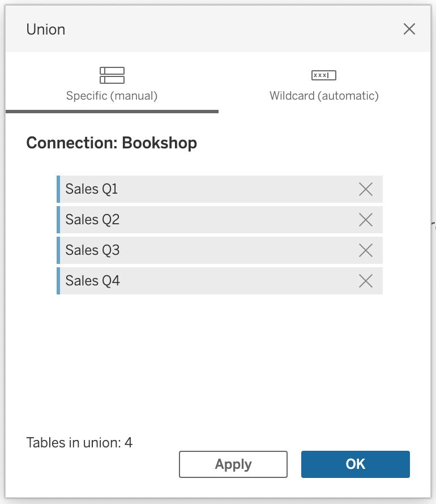Click the blue handle beside Sales Q1
Screen dimensions: 436x504
click(58, 189)
